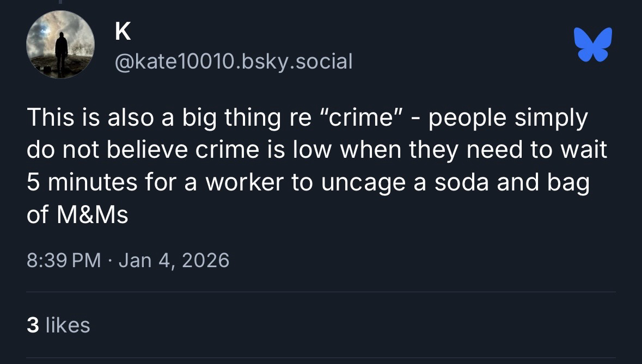Screen dimensions: 642x364
Task: Click the @kate10010.bsky.social handle
Action: (234, 61)
